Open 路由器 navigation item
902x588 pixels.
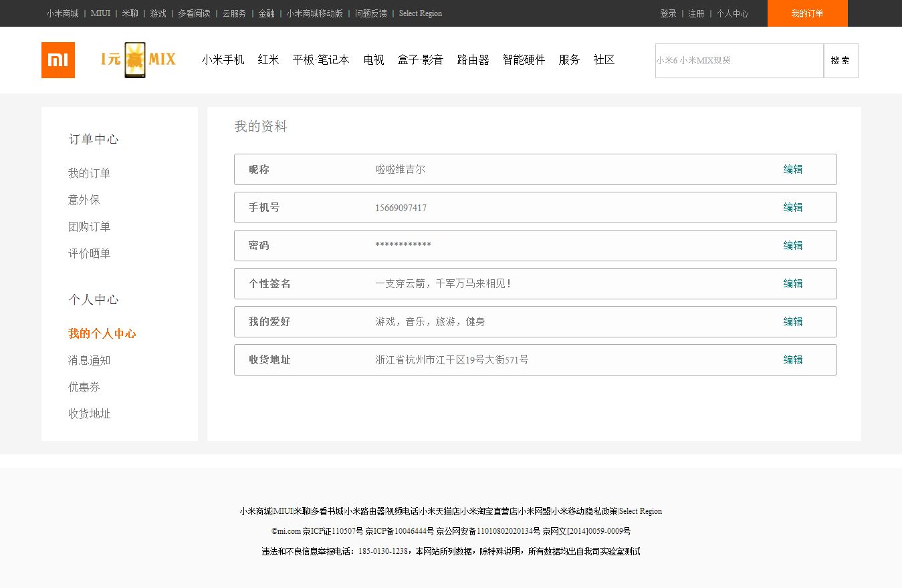pos(473,60)
